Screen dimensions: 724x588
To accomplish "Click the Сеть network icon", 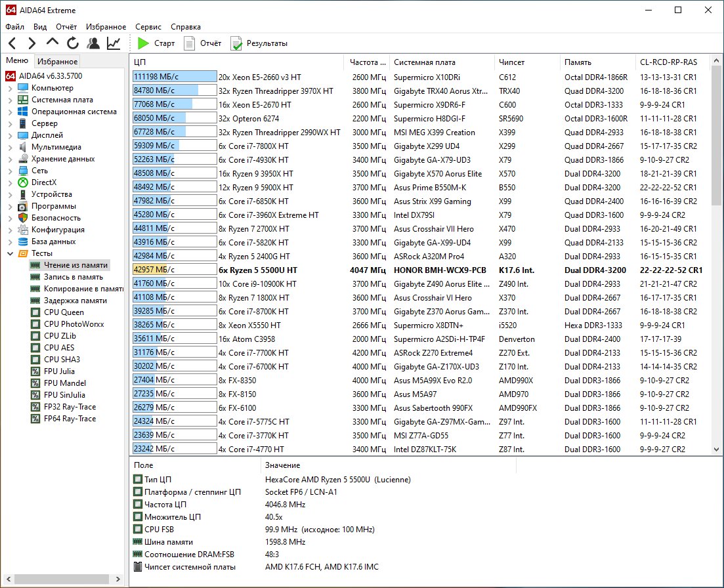I will click(x=23, y=171).
